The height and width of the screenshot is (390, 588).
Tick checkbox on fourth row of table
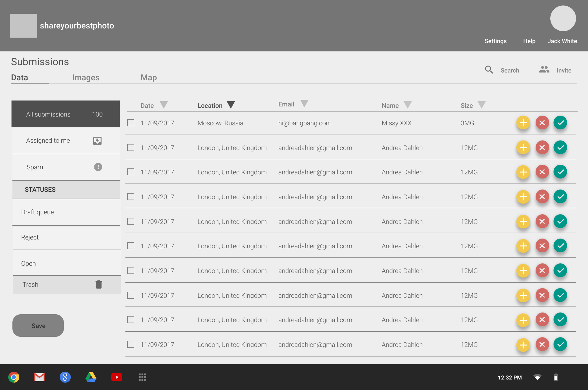tap(131, 197)
